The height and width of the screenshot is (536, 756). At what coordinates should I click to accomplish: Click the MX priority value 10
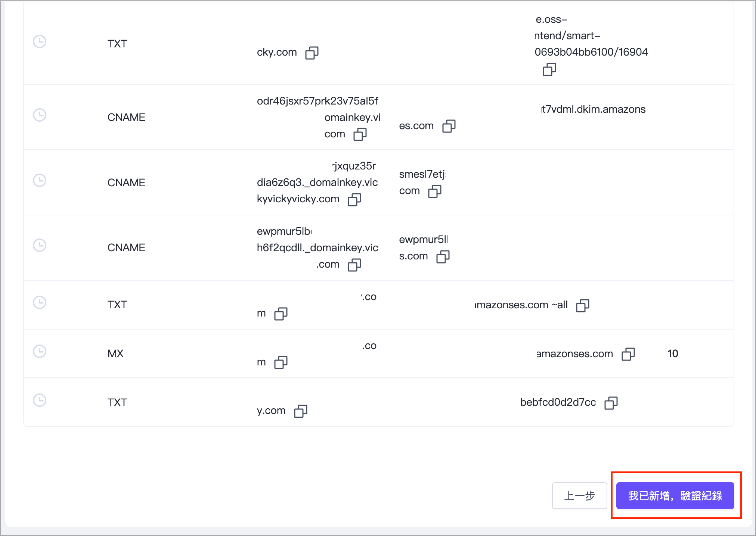pyautogui.click(x=673, y=353)
